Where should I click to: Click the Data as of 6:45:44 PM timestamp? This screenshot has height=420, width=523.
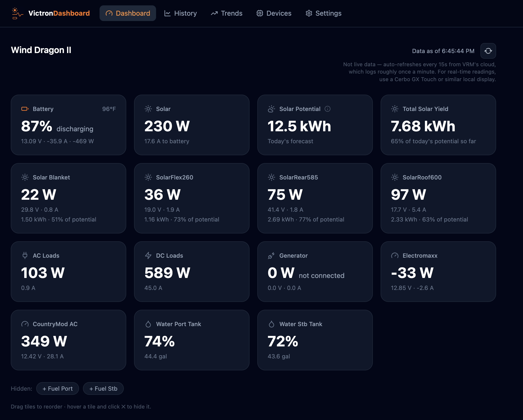(x=443, y=51)
